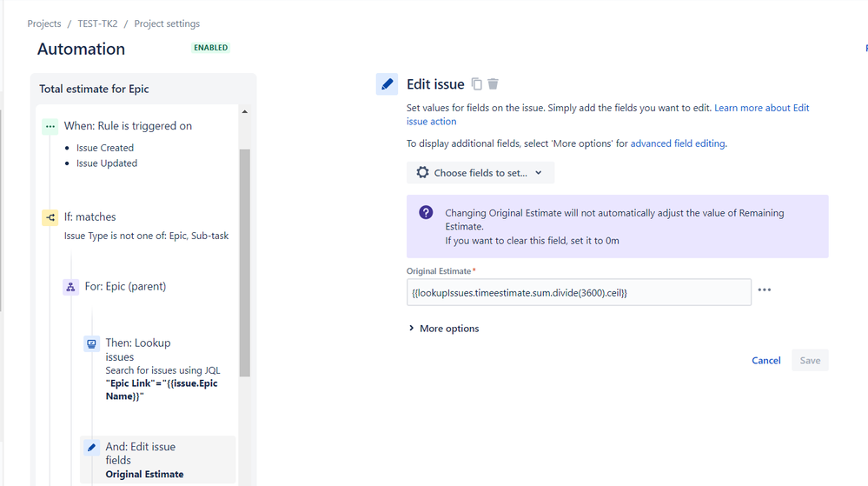Select And: Edit issue fields component
Viewport: 868px width, 486px height.
pyautogui.click(x=158, y=460)
